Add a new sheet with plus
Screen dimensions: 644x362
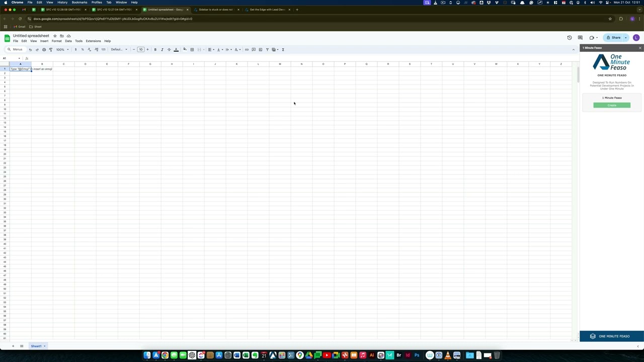click(13, 346)
